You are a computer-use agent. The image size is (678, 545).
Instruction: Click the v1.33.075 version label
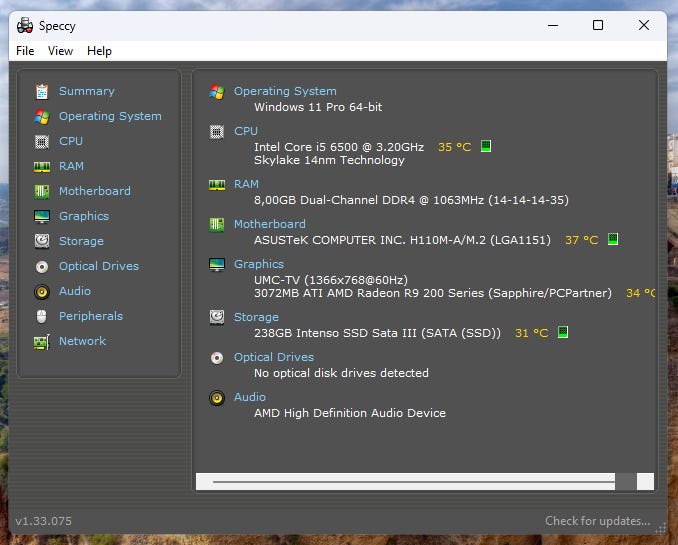click(x=44, y=521)
